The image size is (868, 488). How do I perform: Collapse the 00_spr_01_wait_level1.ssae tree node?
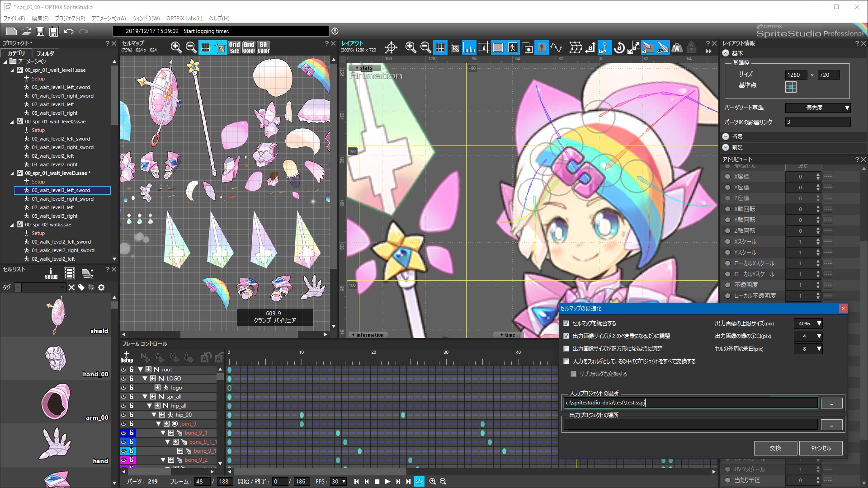[12, 70]
